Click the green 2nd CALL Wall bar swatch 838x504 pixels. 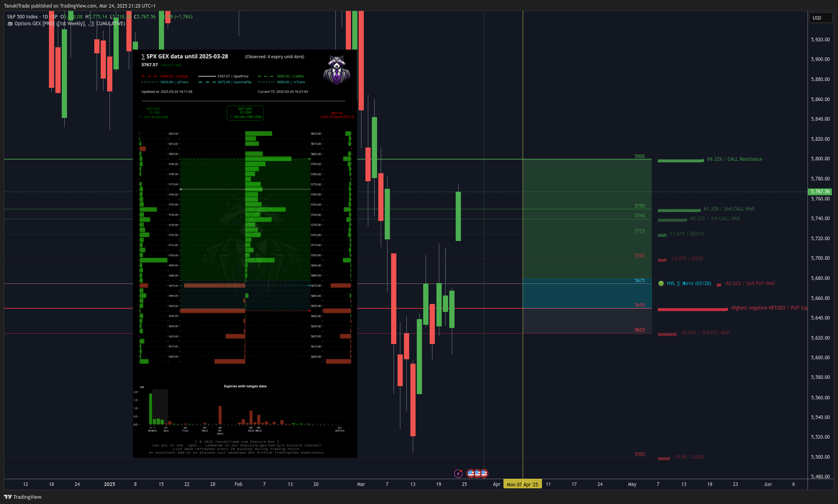point(679,210)
